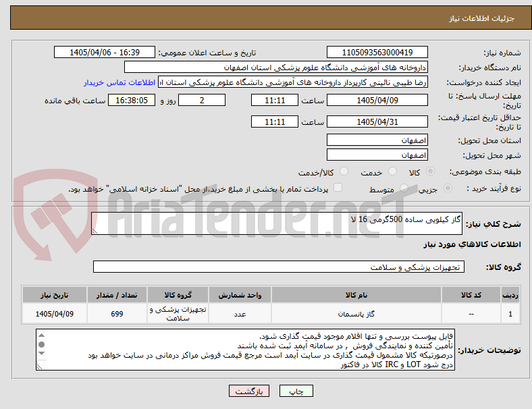Click the need date cell 1405/04/09
Screen dimensions: 532x409
click(x=54, y=314)
